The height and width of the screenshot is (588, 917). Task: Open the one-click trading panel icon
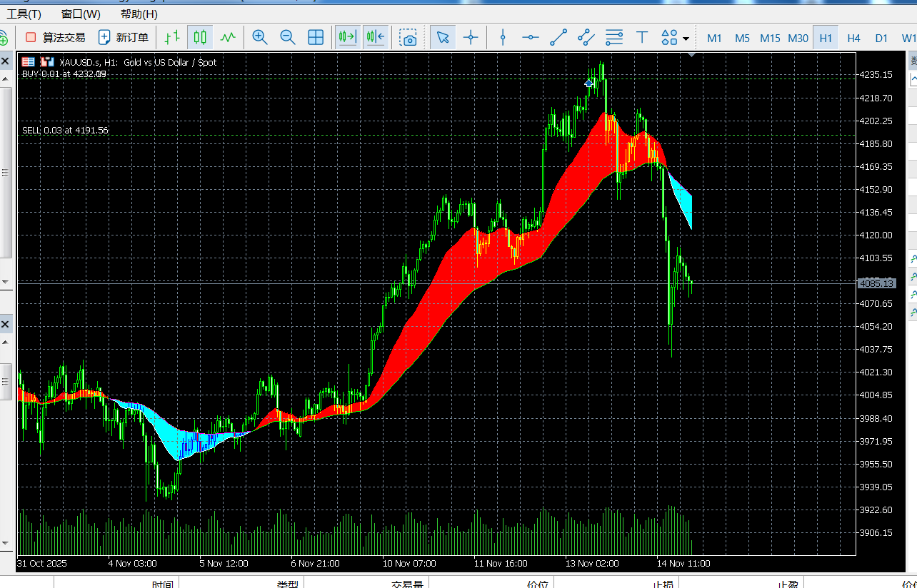pos(29,62)
